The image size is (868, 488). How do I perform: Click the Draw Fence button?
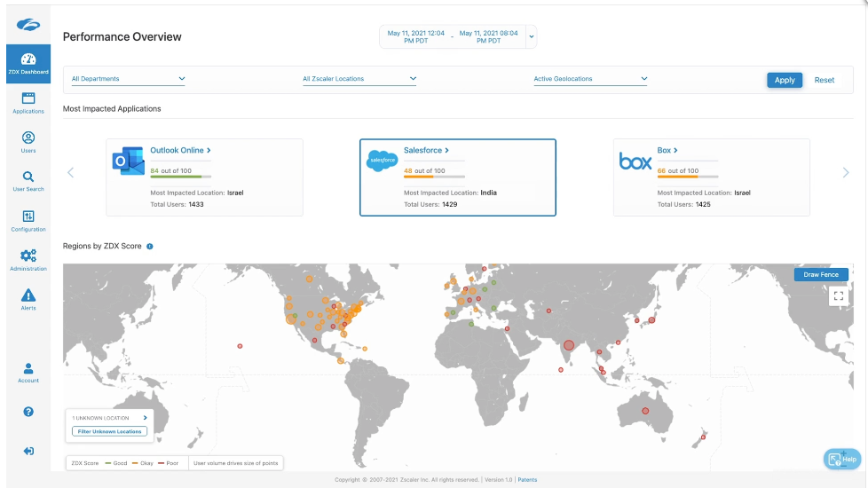821,274
